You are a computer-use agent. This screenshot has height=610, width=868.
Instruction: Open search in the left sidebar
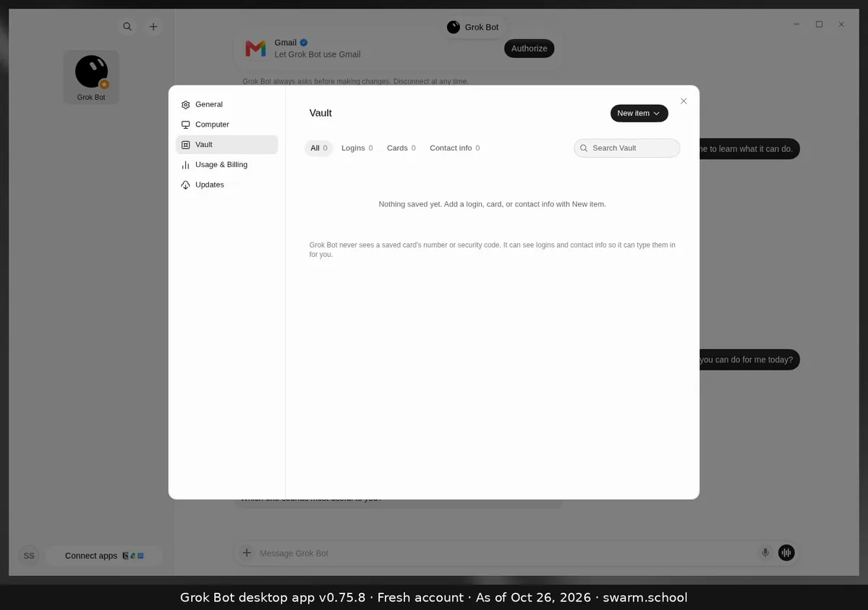[127, 27]
